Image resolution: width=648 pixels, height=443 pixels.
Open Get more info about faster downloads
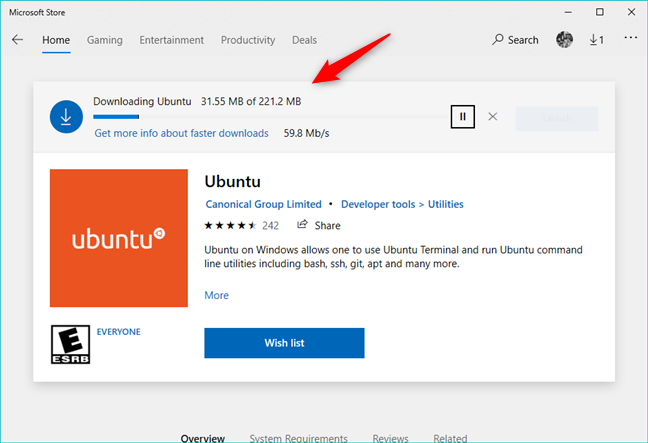click(x=181, y=133)
